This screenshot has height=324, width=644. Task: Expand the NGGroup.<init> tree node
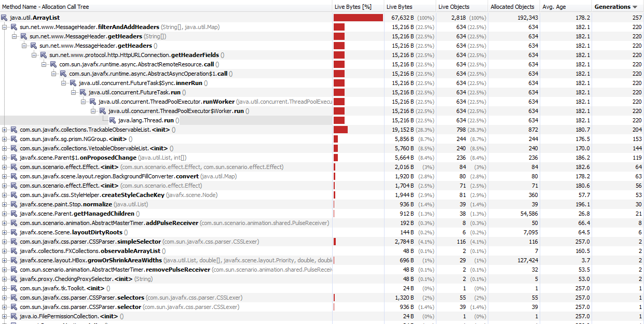tap(5, 139)
